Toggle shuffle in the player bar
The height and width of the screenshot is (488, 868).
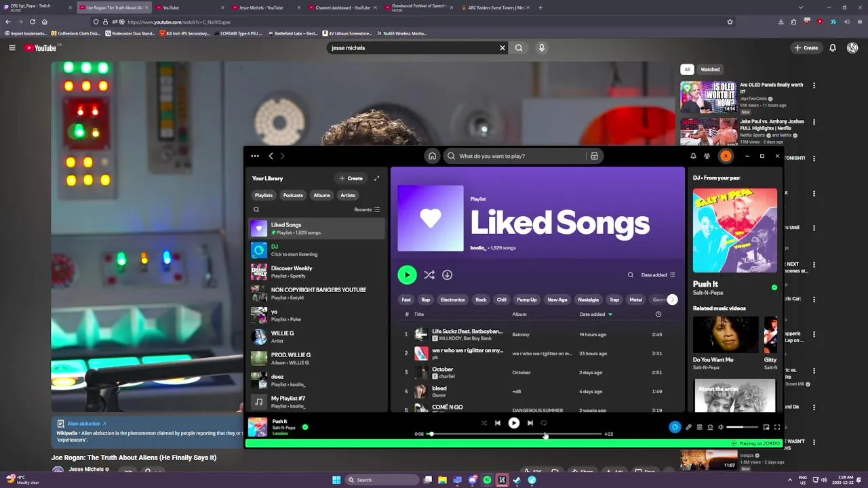tap(484, 423)
